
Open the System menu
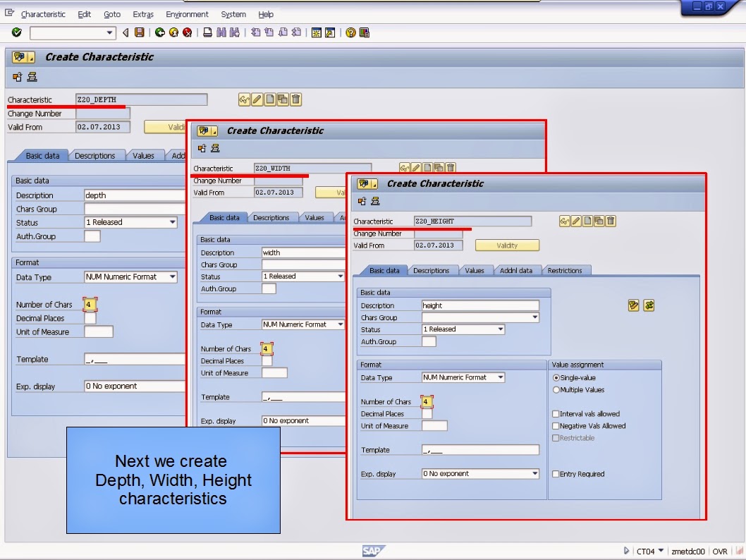click(x=233, y=14)
